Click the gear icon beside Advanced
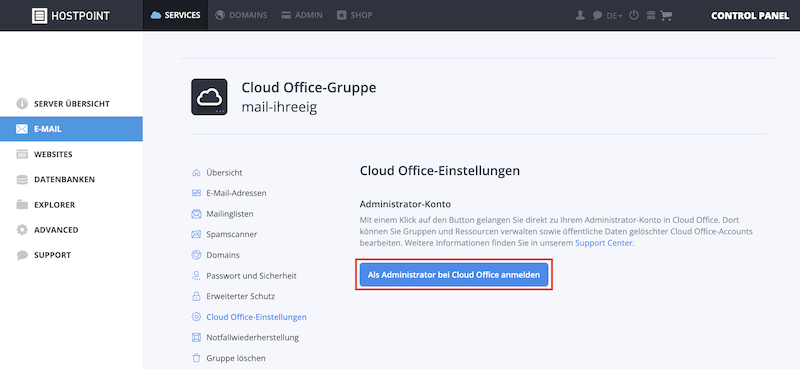 point(22,230)
